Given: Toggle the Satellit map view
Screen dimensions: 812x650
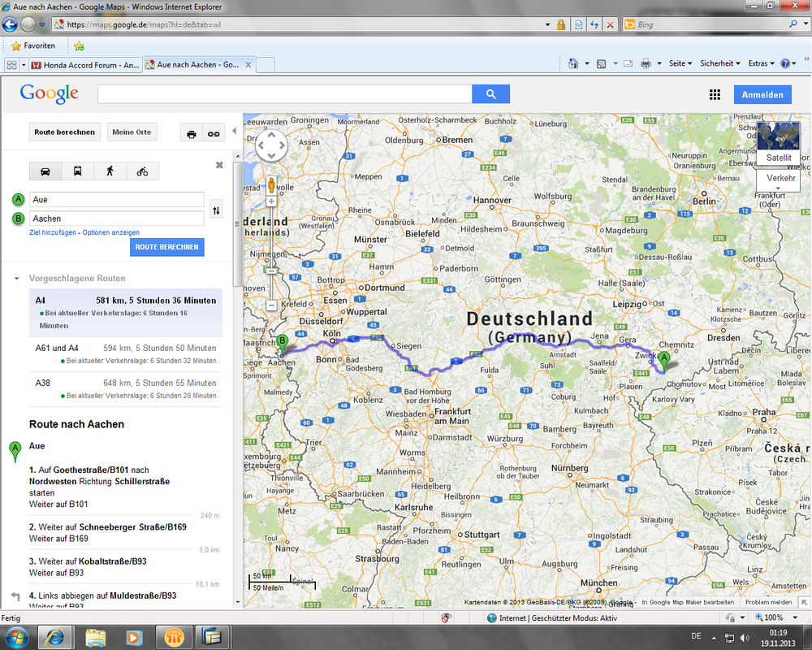Looking at the screenshot, I should 778,158.
